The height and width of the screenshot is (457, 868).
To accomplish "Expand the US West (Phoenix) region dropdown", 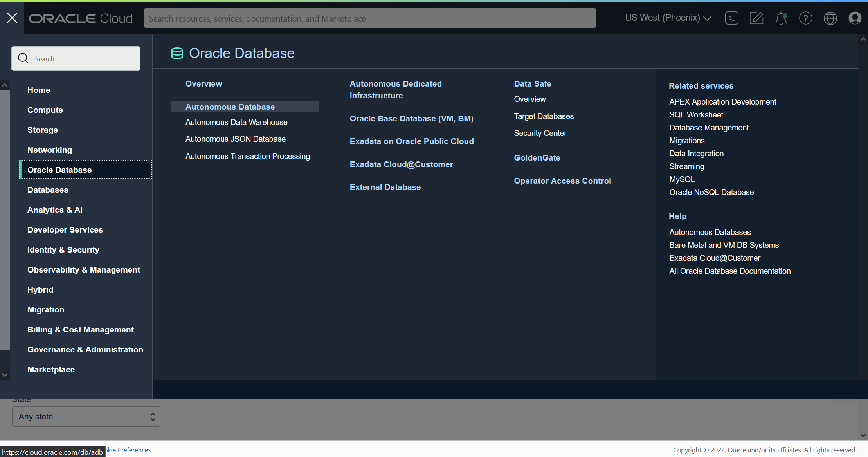I will 668,18.
